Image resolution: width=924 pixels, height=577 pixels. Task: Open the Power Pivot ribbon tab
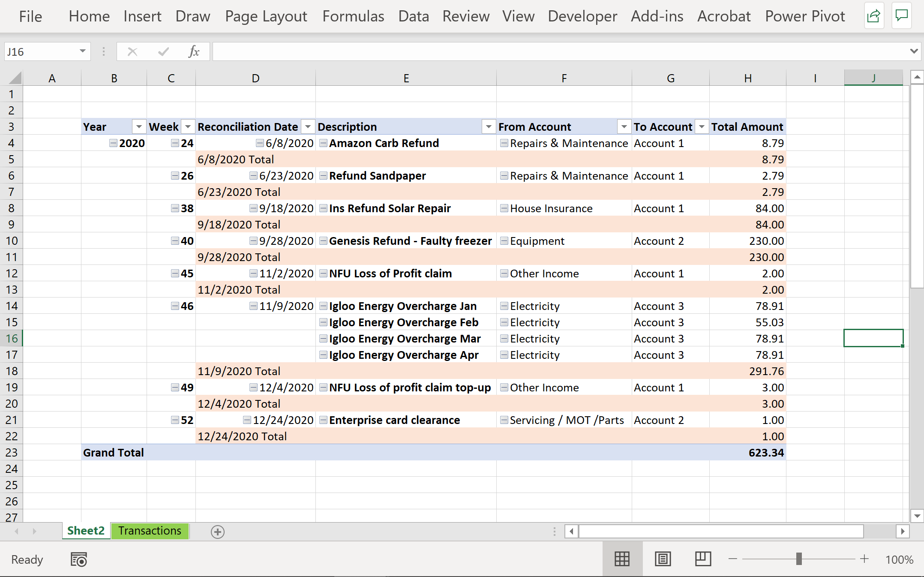805,16
